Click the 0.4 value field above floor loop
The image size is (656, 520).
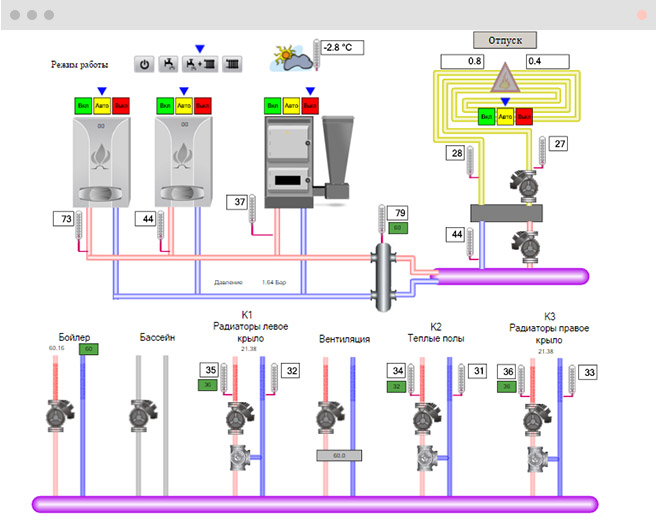pos(548,61)
